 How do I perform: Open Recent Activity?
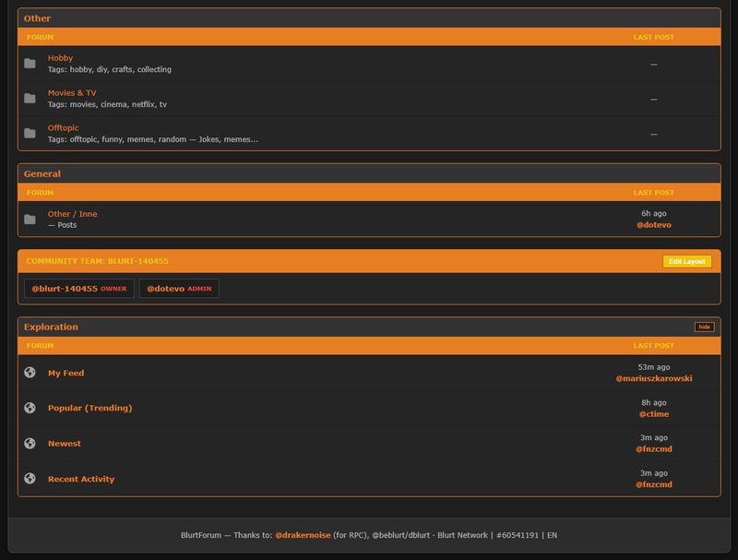[81, 479]
